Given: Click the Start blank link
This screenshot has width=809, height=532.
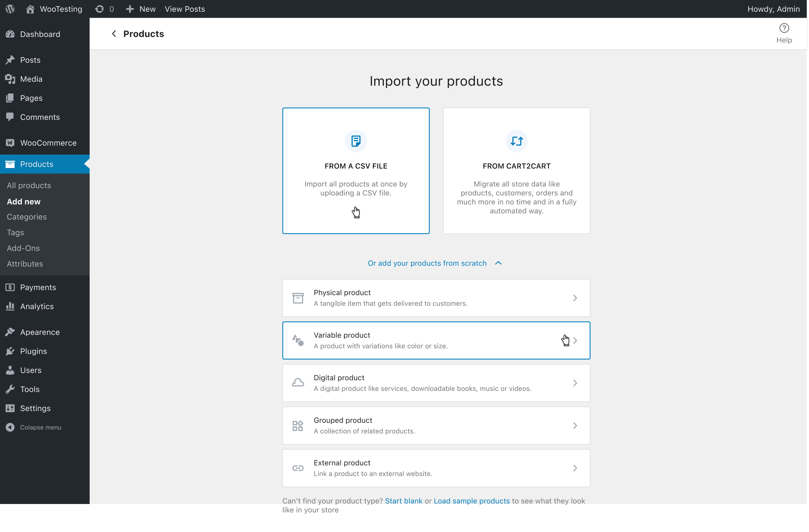Looking at the screenshot, I should (403, 500).
